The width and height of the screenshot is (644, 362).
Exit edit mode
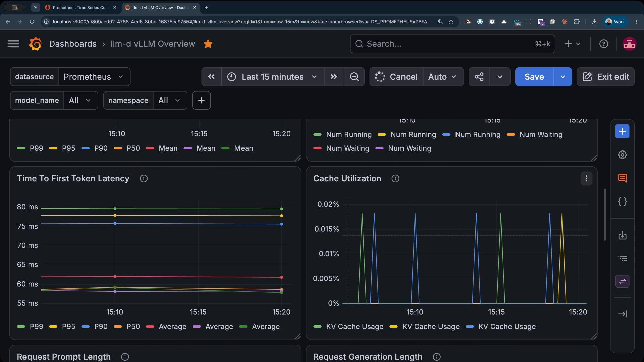click(605, 77)
